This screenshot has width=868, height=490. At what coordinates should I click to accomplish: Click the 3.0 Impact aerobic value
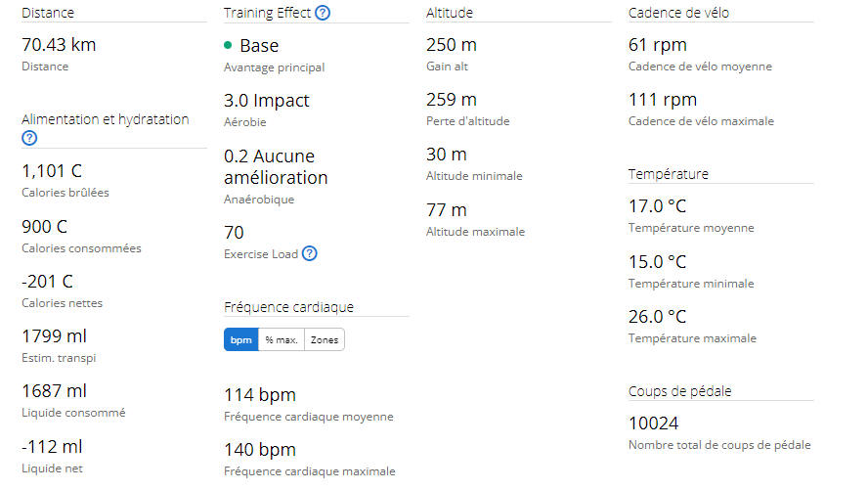click(266, 101)
